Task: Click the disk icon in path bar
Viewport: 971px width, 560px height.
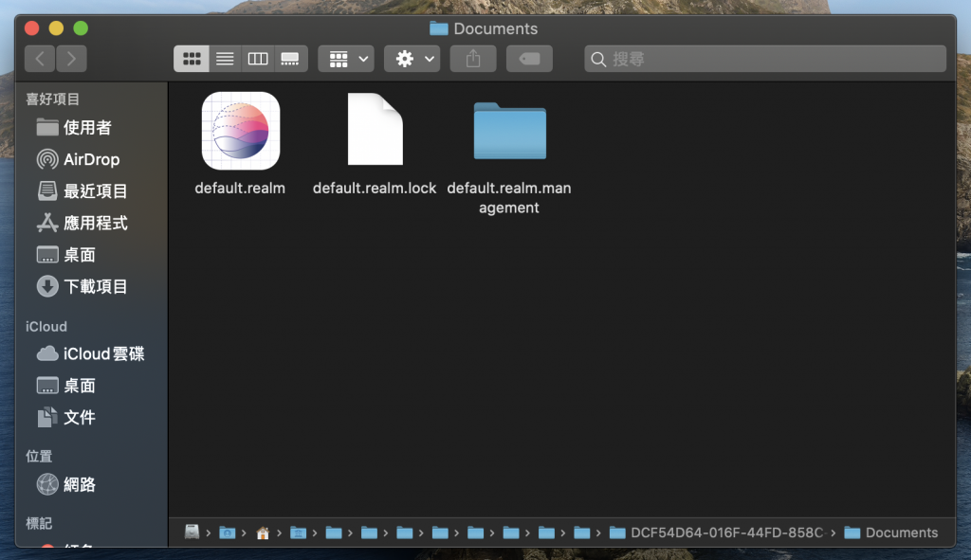Action: pos(192,533)
